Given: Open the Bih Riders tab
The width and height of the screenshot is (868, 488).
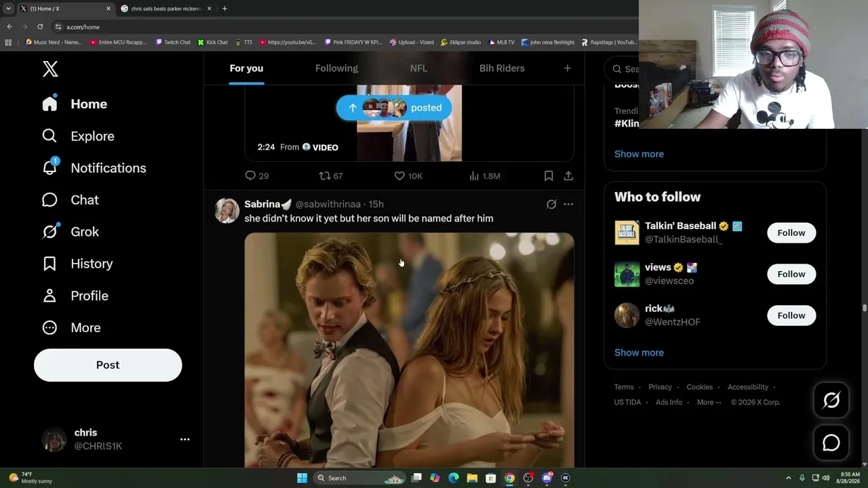Looking at the screenshot, I should [502, 68].
